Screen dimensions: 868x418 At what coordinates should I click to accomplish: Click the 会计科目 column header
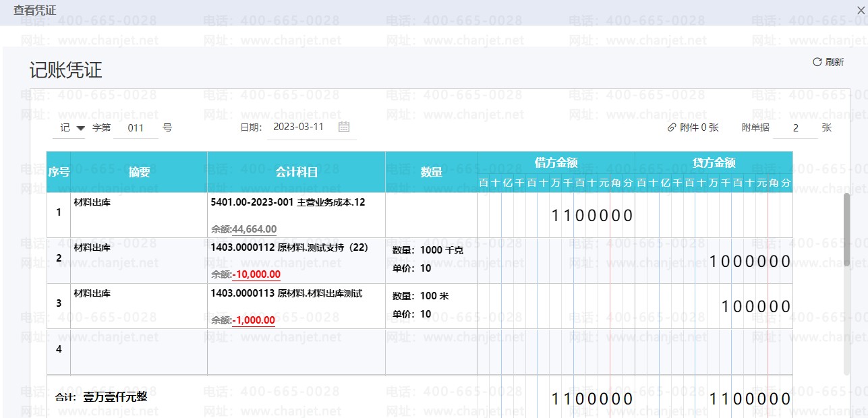coord(297,172)
